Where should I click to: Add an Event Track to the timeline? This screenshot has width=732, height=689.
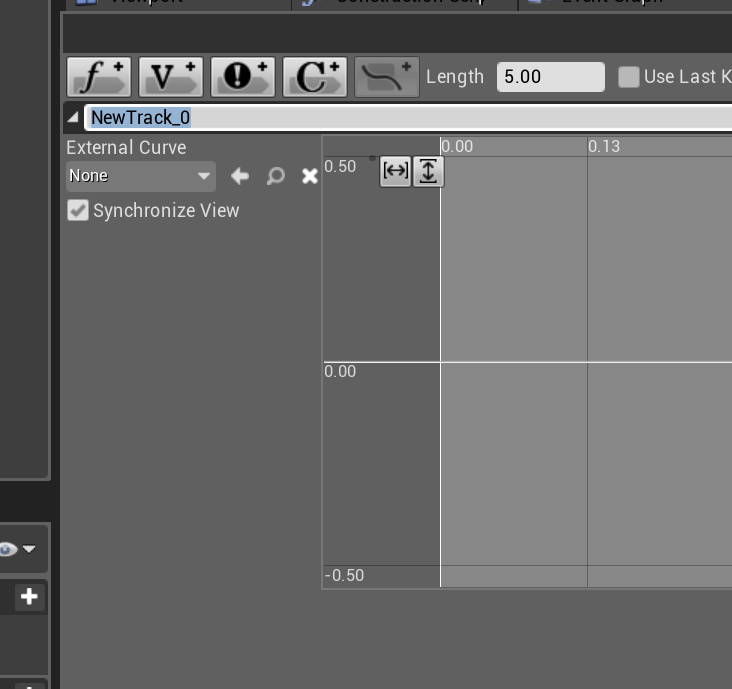pos(243,77)
